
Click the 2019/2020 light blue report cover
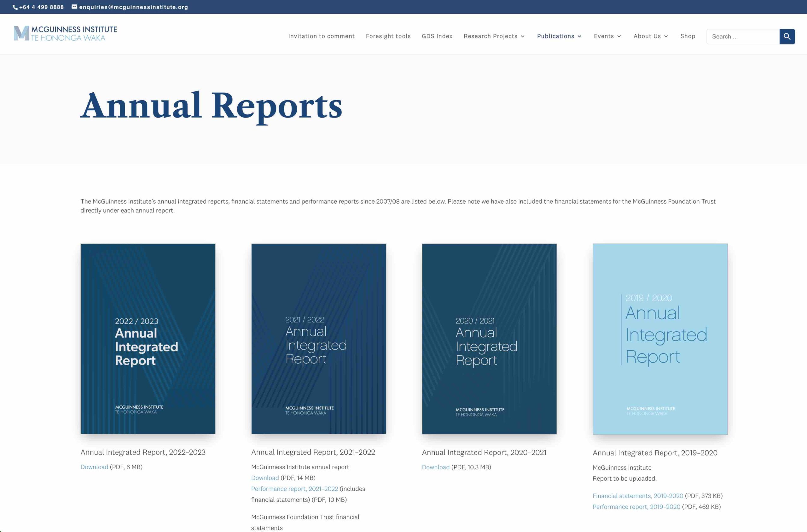660,338
